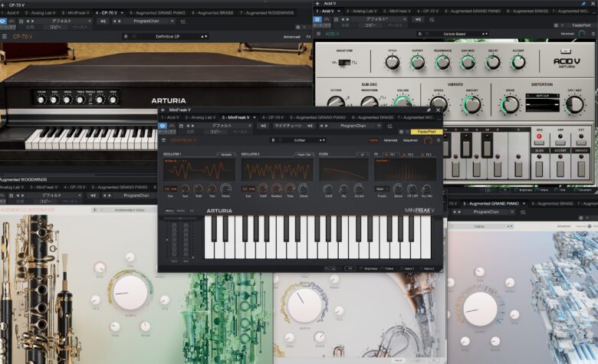The height and width of the screenshot is (364, 598).
Task: Click the MiniFreak V Oscillator 2 Volume knob
Action: coord(304,189)
